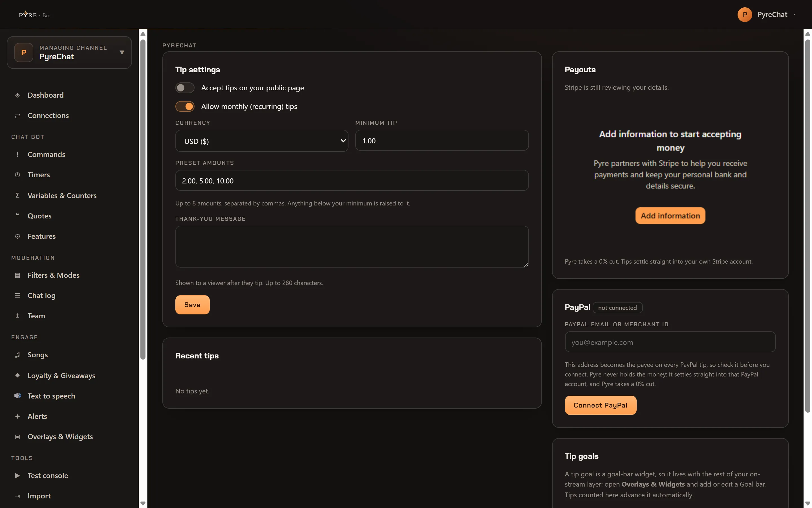Click the Filters & Modes list icon

pos(17,275)
